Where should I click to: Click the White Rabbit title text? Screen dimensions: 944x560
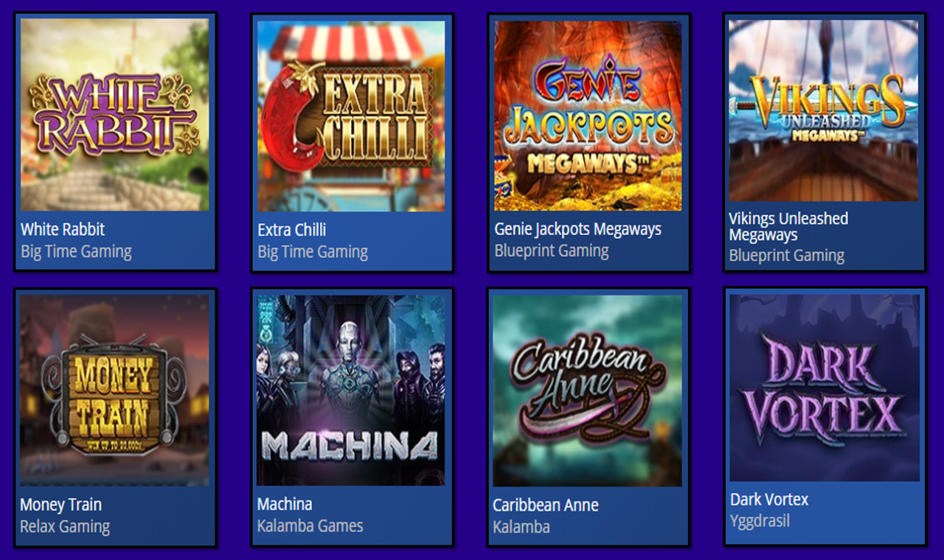[63, 229]
